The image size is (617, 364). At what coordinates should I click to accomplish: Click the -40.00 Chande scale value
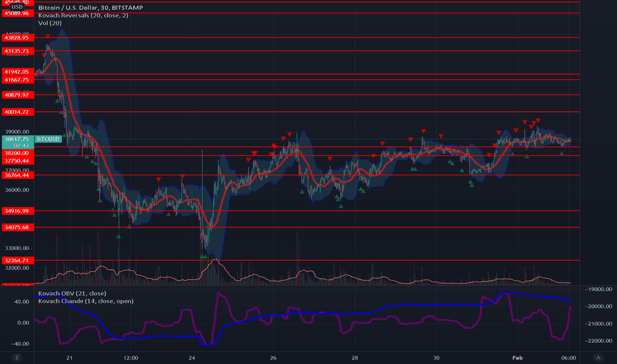(20, 343)
